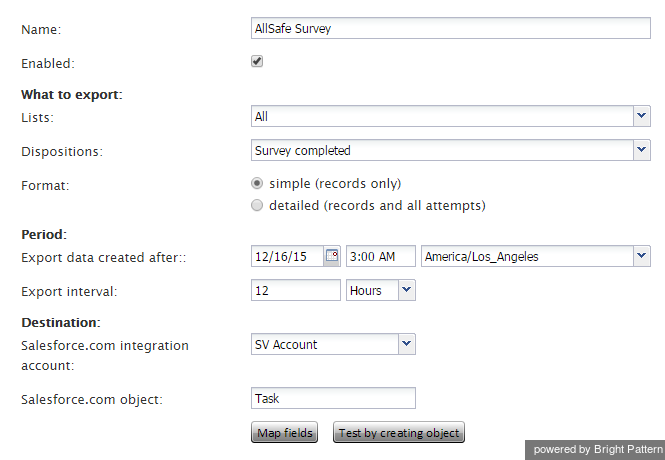The image size is (665, 460).
Task: Edit the Name field AllSafe Survey
Action: tap(451, 28)
